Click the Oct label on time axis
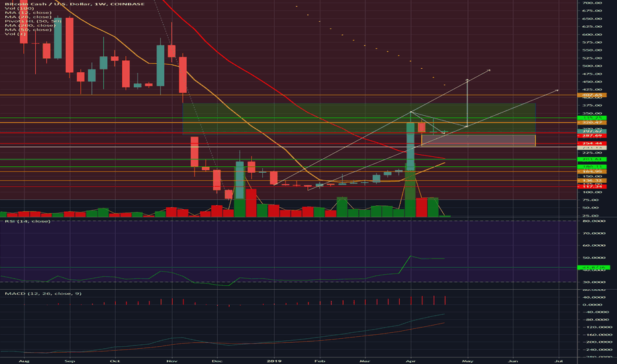The width and height of the screenshot is (617, 364). [115, 361]
